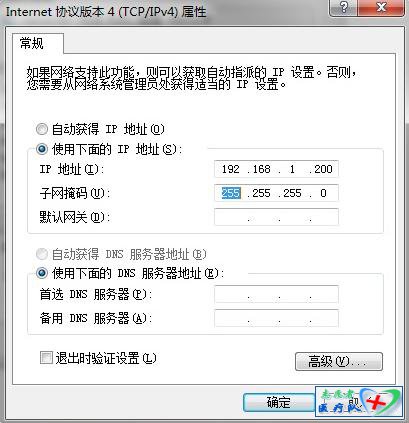
Task: Click the highlighted 255 in subnet mask
Action: pyautogui.click(x=231, y=193)
